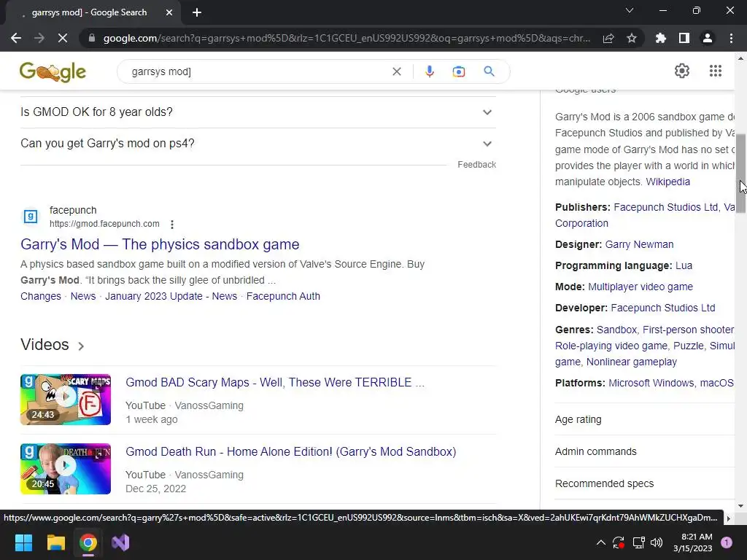747x560 pixels.
Task: Open File Explorer from taskbar
Action: pos(55,542)
